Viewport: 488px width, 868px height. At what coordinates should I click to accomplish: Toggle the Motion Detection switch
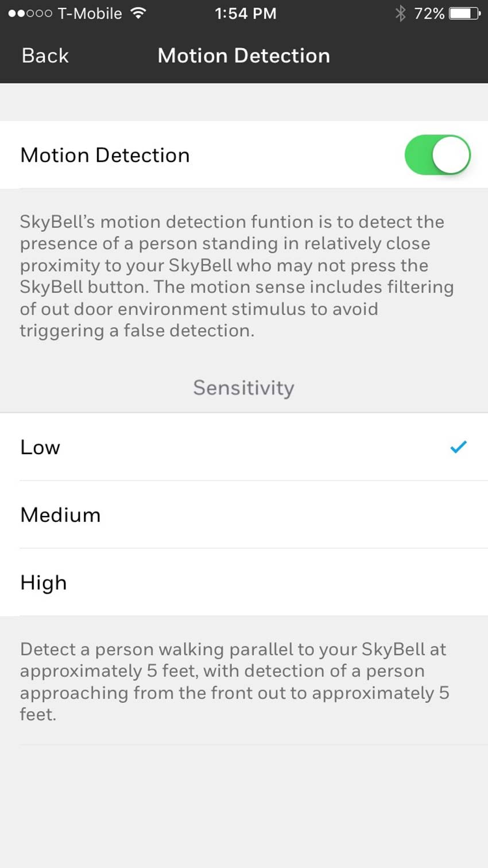[x=437, y=155]
